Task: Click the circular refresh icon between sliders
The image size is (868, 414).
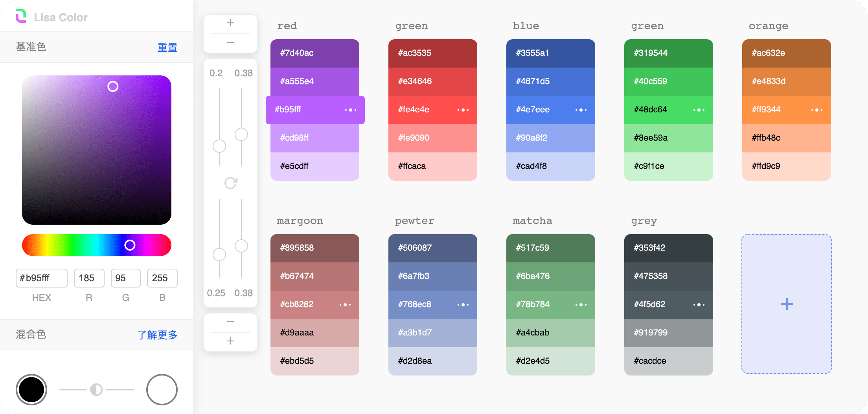Action: point(231,183)
